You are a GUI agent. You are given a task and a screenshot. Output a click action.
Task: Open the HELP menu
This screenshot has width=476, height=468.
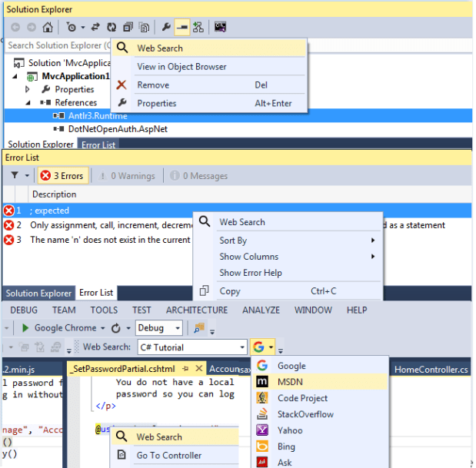click(357, 310)
